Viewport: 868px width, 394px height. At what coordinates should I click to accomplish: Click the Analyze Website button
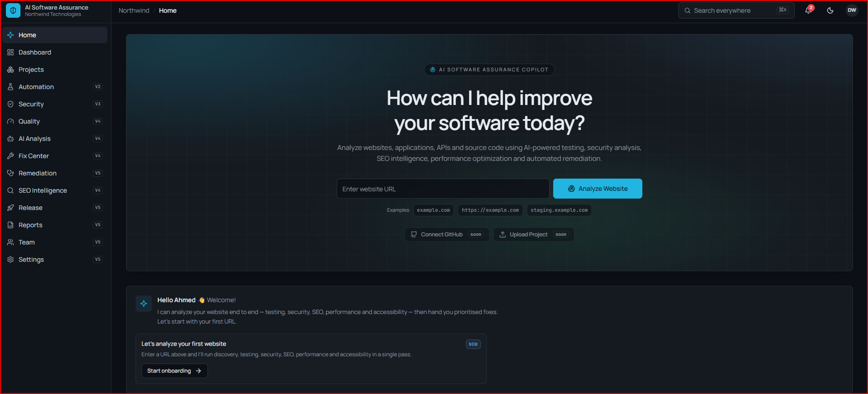pyautogui.click(x=597, y=189)
